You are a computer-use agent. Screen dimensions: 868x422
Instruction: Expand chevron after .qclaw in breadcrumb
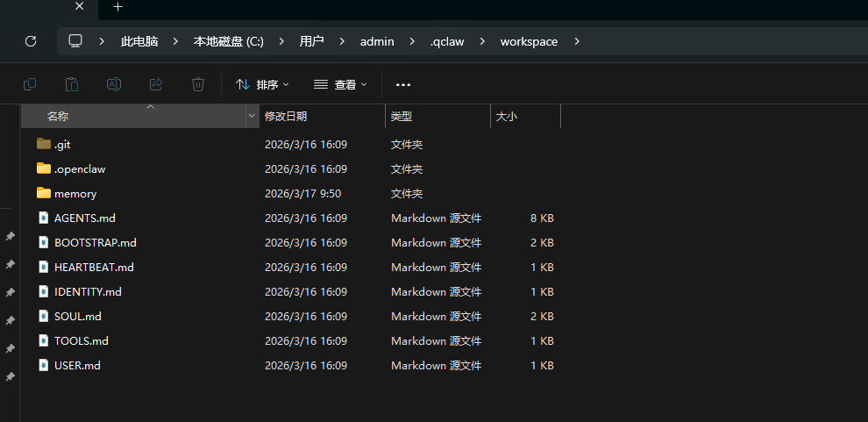[482, 41]
